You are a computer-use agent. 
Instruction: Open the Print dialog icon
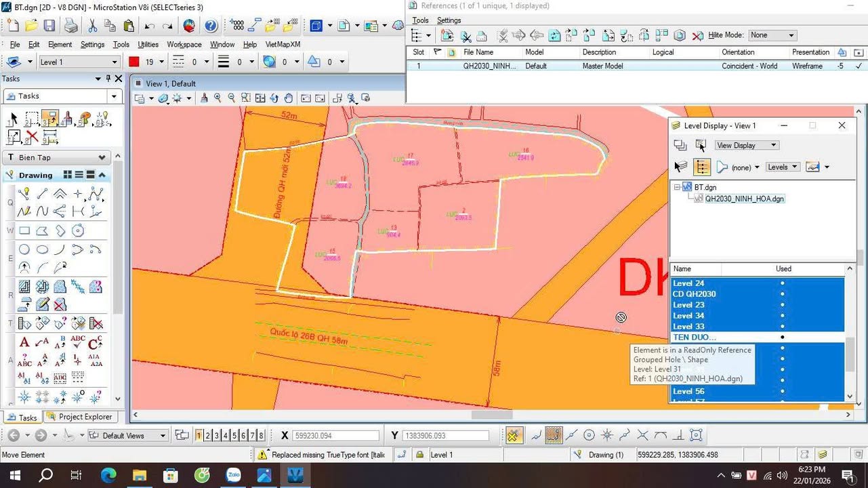click(x=70, y=26)
